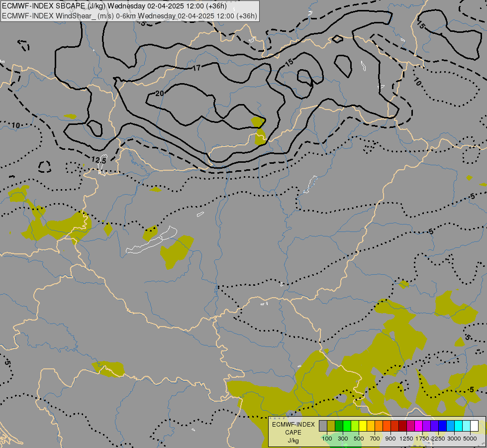
Task: Click the dark green legend swatch
Action: point(339,426)
